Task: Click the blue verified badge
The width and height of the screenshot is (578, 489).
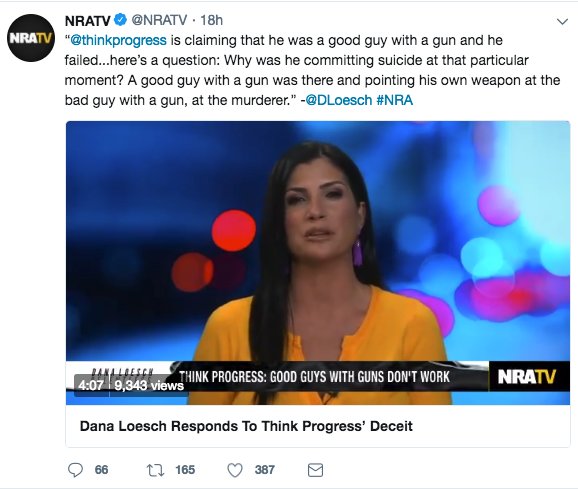Action: [120, 20]
